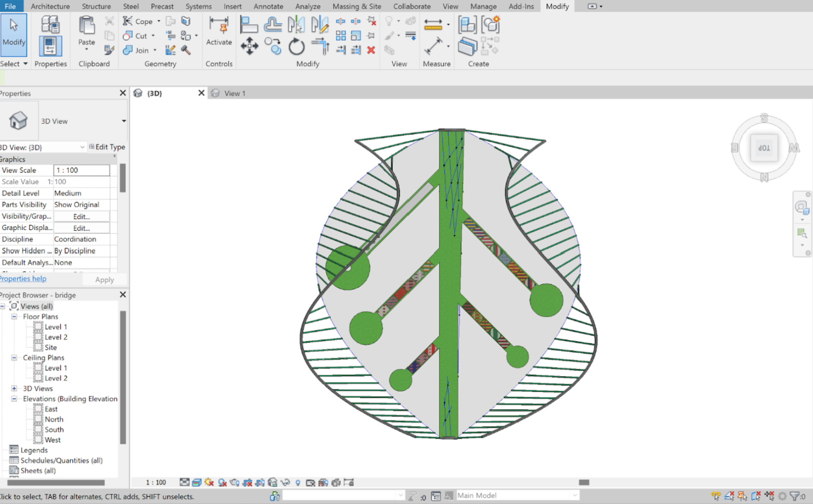Select the Copy tool
The image size is (813, 504).
point(273,46)
